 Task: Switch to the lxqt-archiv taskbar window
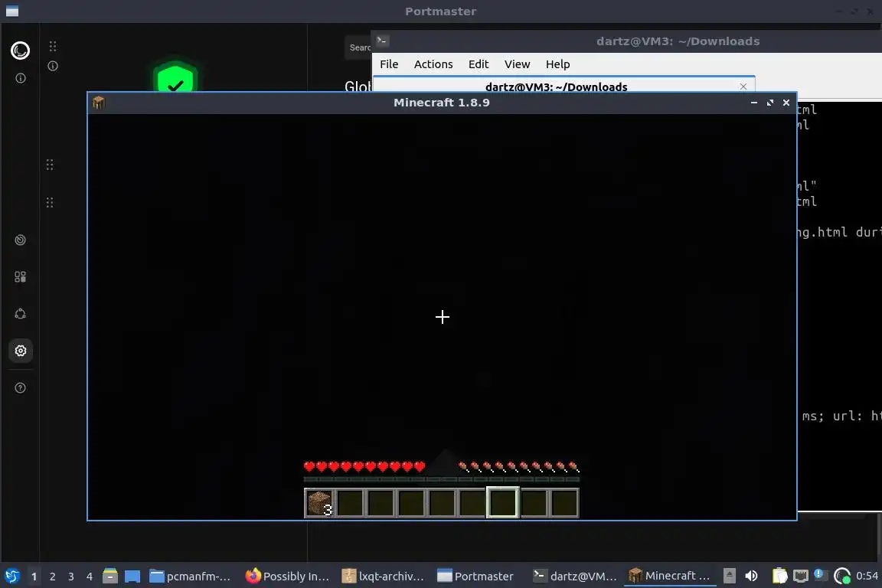(x=383, y=577)
